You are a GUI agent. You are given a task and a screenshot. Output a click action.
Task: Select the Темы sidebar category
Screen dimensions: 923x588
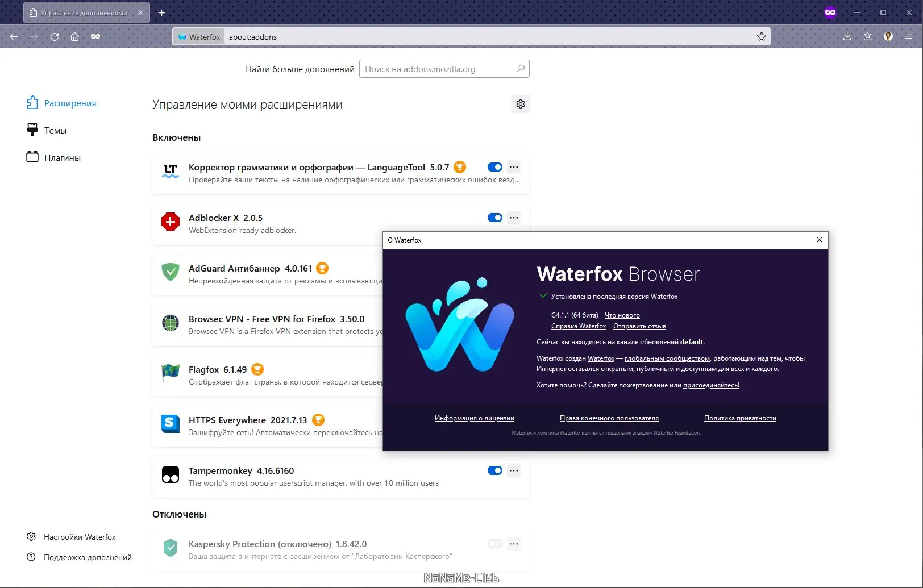(x=47, y=130)
